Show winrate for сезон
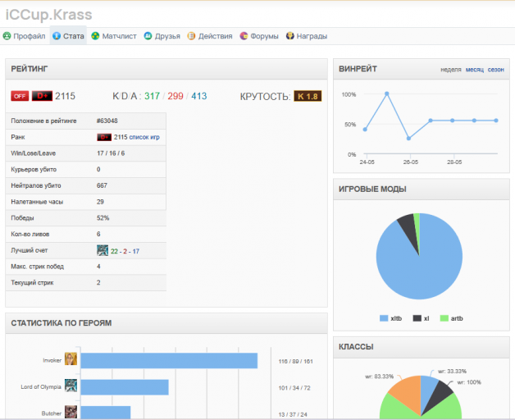515x420 pixels. [496, 70]
